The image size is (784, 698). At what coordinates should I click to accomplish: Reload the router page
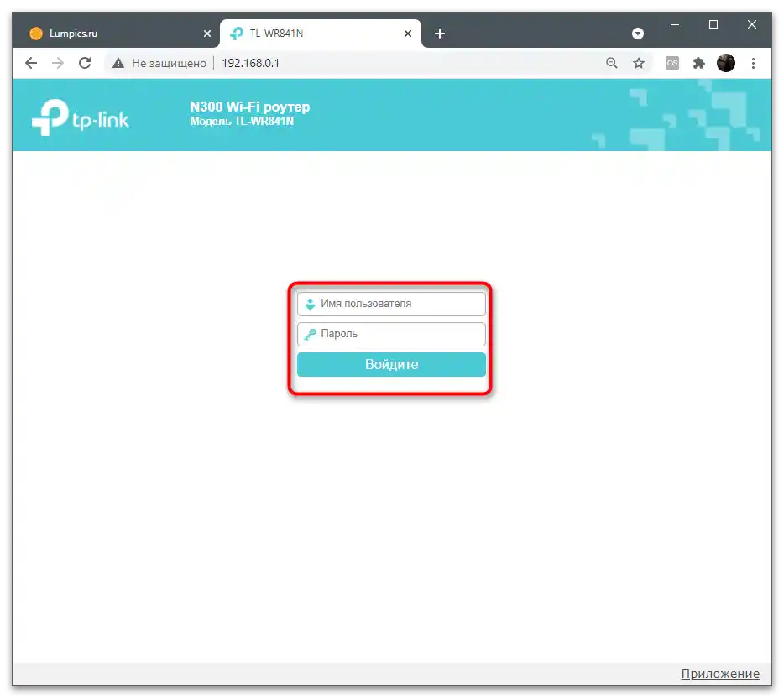(85, 63)
